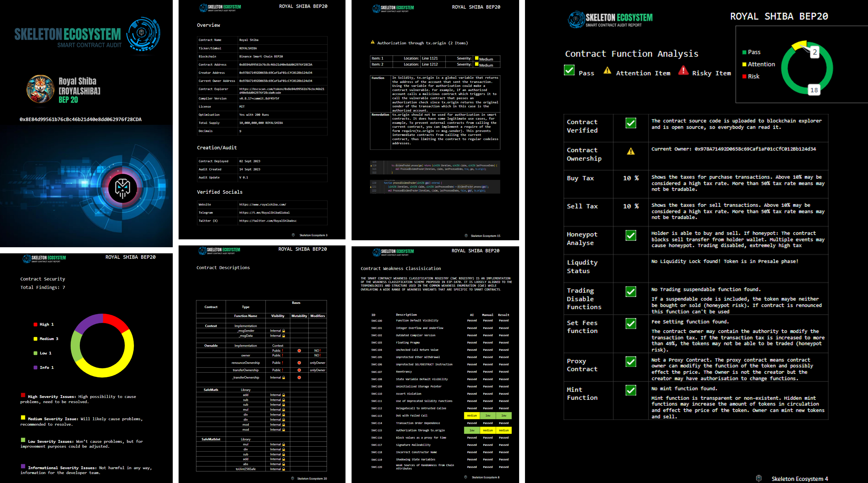Image resolution: width=868 pixels, height=483 pixels.
Task: Click the green checkbox for Mint Function
Action: tap(630, 390)
